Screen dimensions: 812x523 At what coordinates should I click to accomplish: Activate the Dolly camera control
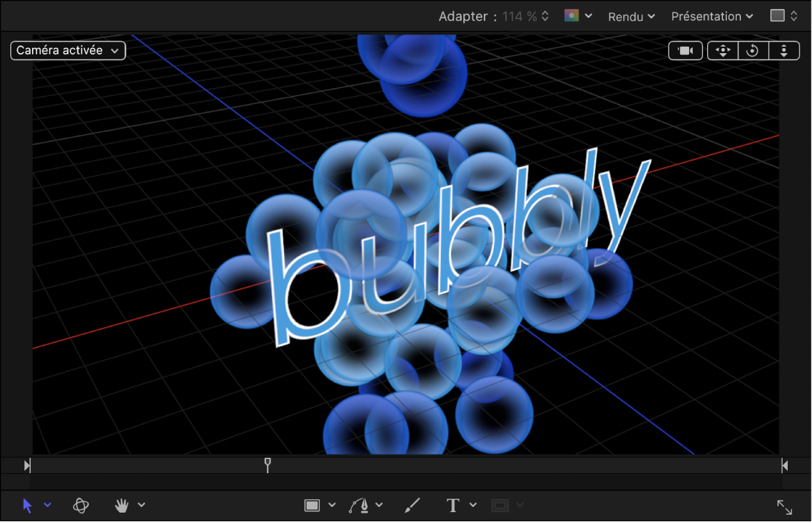coord(784,50)
